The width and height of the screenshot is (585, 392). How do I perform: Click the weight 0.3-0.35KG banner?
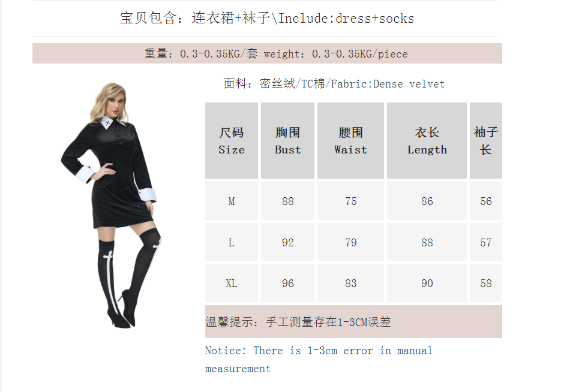(x=267, y=53)
